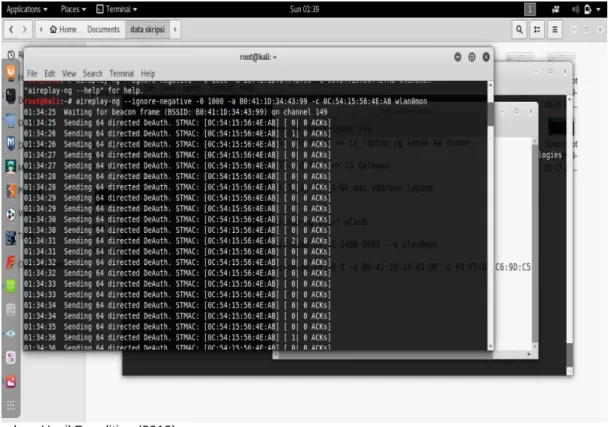Open the blue eye dock icon
Image resolution: width=608 pixels, height=427 pixels.
pyautogui.click(x=11, y=334)
